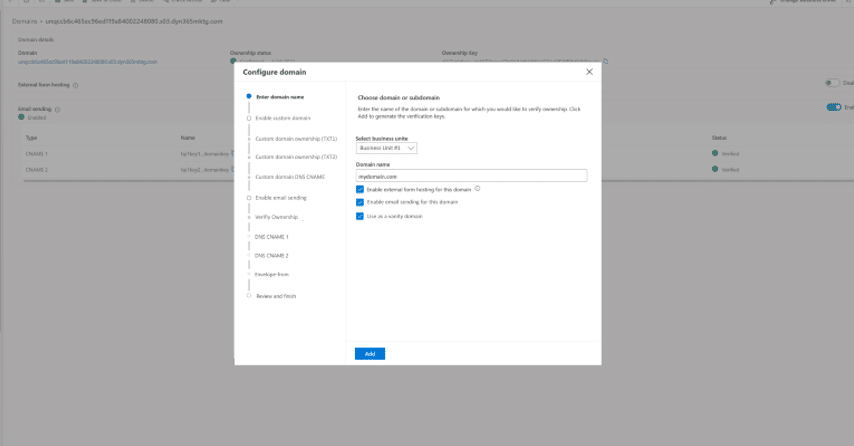This screenshot has width=854, height=446.
Task: Open the Select business unit dropdown
Action: (387, 148)
